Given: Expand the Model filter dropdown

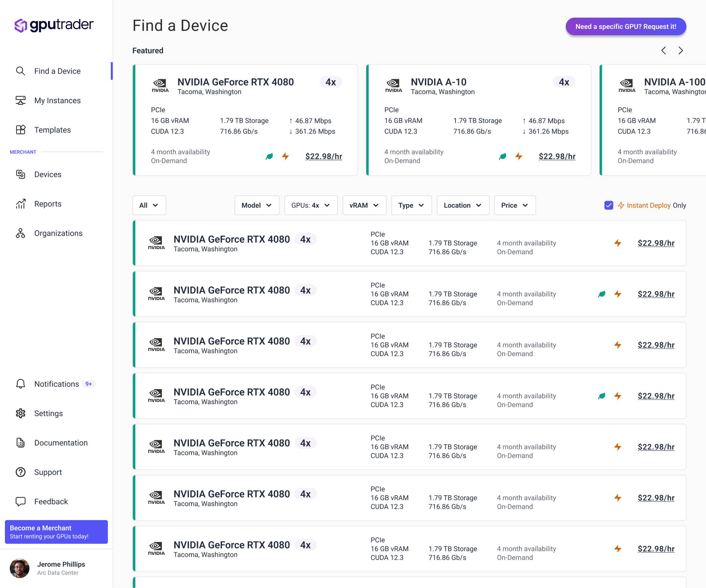Looking at the screenshot, I should [x=257, y=205].
